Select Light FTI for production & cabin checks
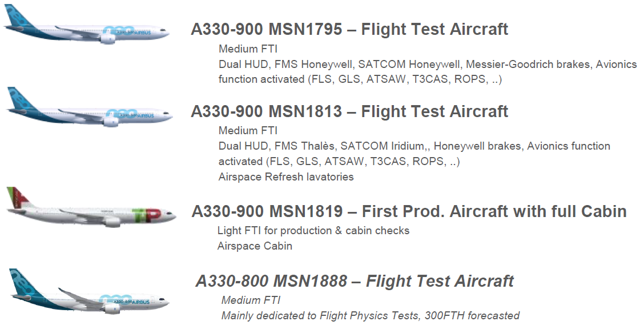 coord(313,231)
